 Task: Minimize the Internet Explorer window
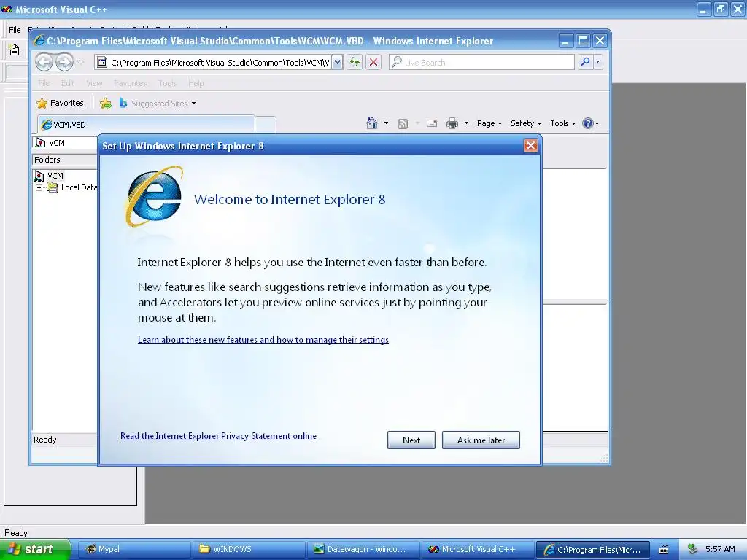click(565, 41)
